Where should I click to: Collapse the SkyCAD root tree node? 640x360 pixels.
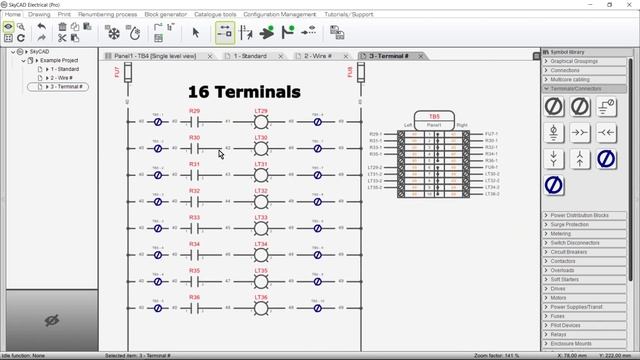(x=13, y=52)
